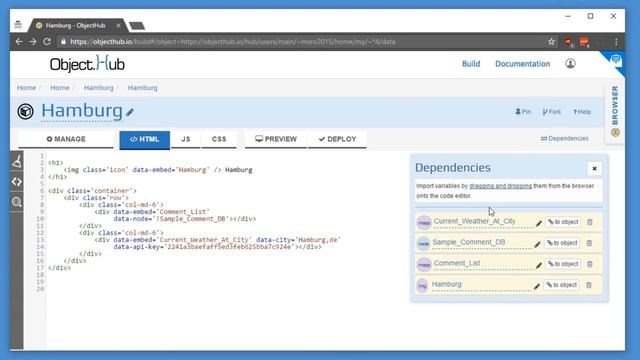Viewport: 640px width, 360px height.
Task: Click the Hamburg object title
Action: click(82, 111)
